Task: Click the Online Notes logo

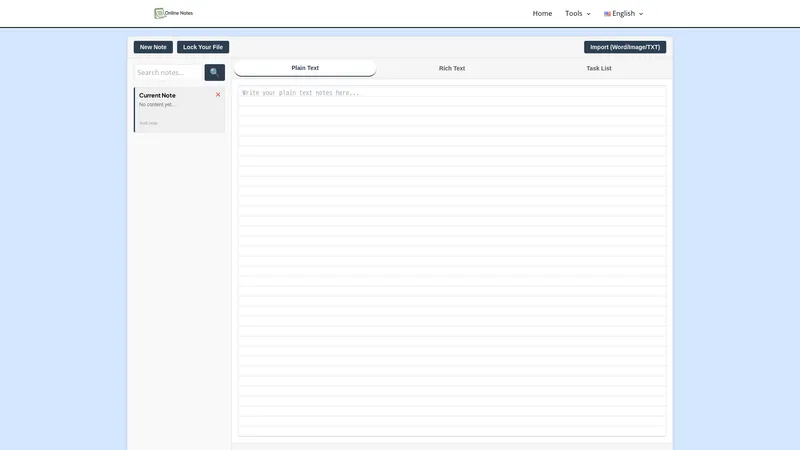Action: click(x=173, y=13)
